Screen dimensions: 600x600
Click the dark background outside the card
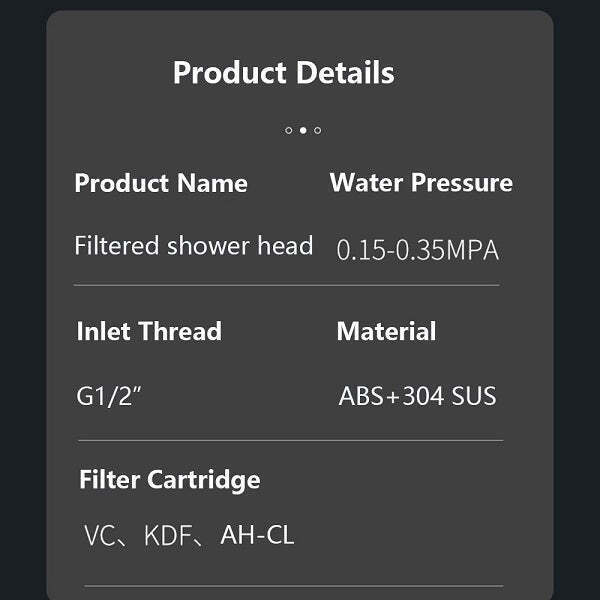(20, 300)
